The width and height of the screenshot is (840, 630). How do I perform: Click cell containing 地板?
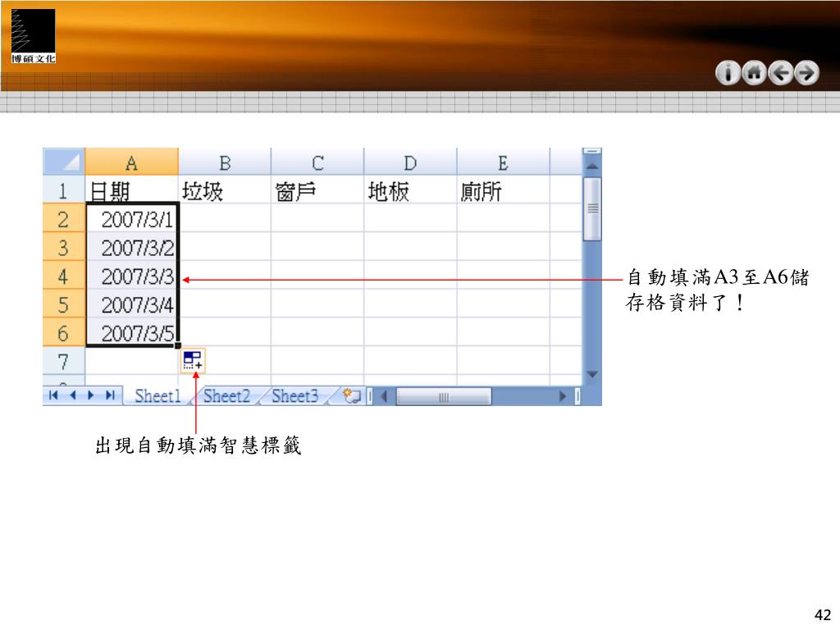(x=410, y=189)
